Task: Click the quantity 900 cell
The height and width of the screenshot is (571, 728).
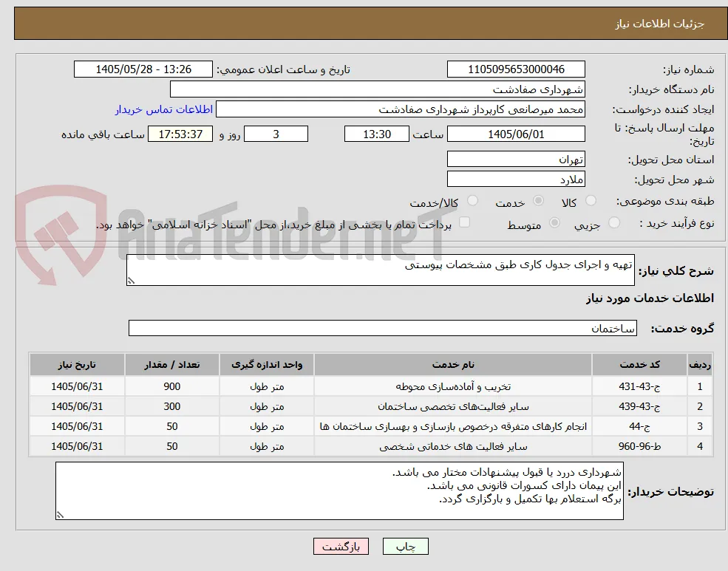Action: click(171, 386)
